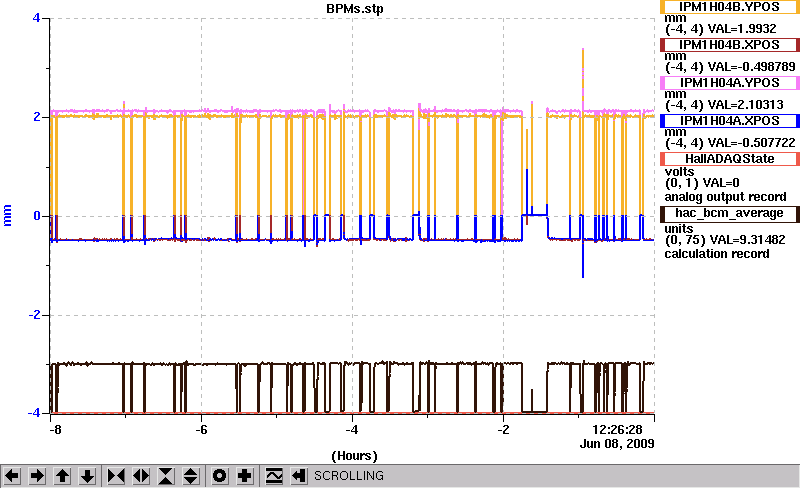Viewport: 800px width, 488px height.
Task: Select the IPM1H04B.XPOS legend entry
Action: [730, 45]
